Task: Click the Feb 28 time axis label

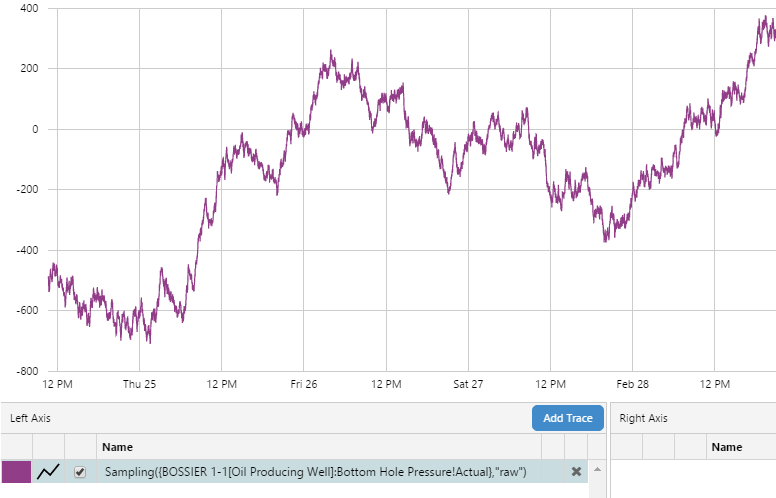Action: tap(632, 384)
